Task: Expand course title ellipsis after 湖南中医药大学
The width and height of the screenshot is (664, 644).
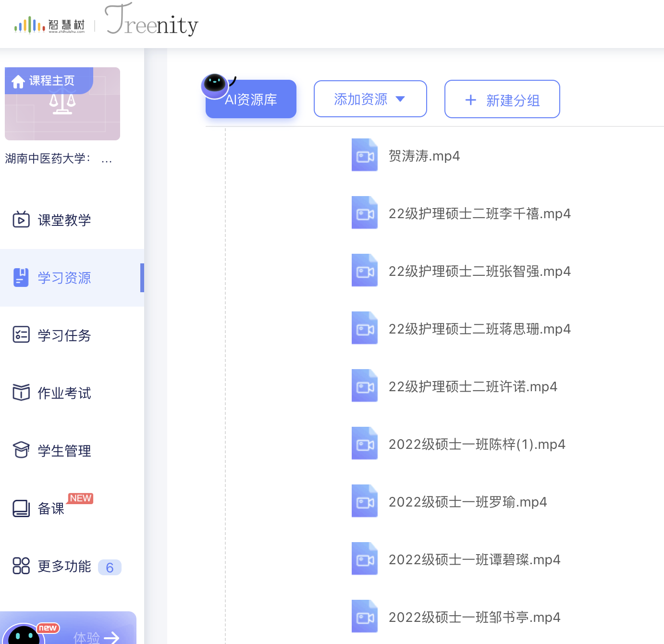Action: (107, 159)
